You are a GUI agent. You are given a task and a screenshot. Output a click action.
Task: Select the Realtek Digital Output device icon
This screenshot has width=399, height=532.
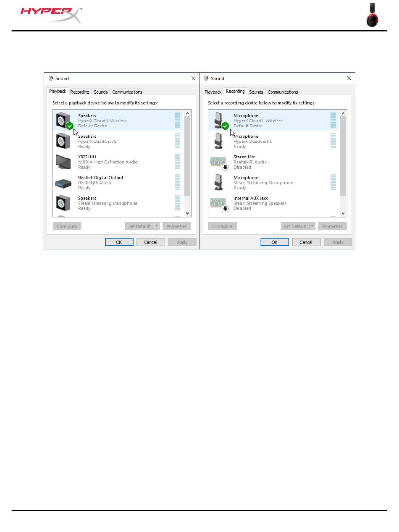[63, 183]
